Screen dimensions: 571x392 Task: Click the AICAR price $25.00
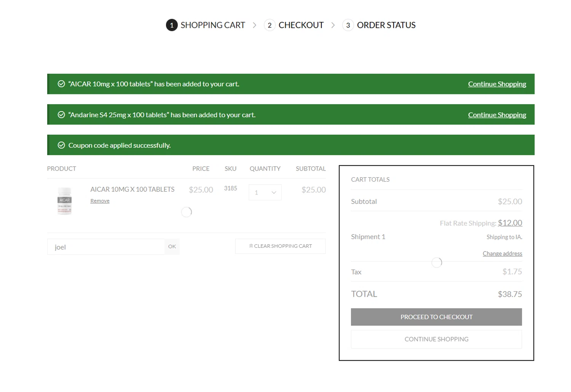click(x=201, y=190)
